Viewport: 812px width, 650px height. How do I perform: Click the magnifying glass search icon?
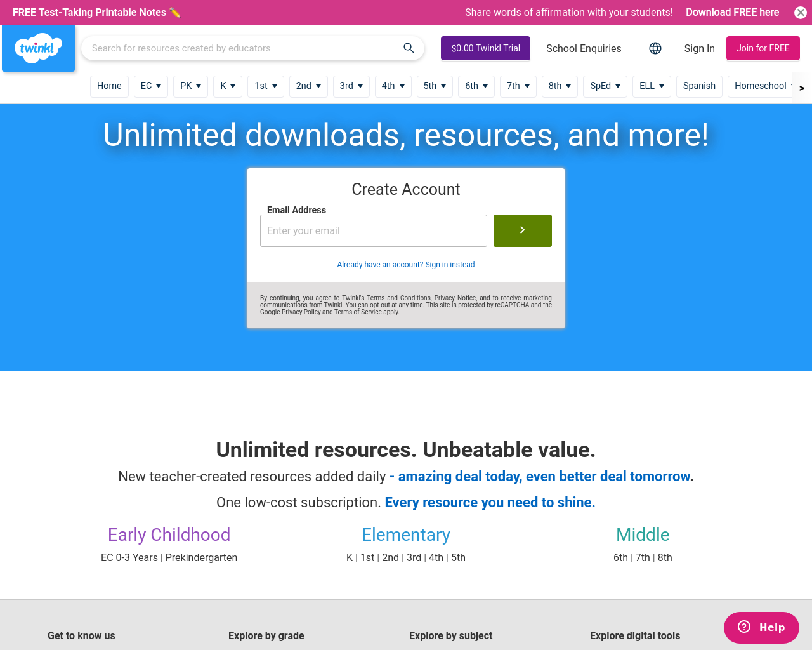(x=409, y=48)
